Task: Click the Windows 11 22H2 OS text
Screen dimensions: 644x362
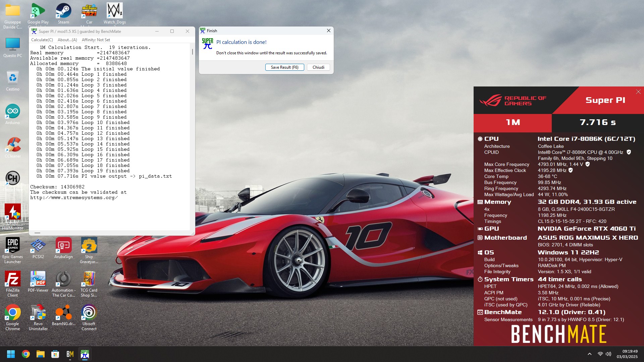Action: pyautogui.click(x=568, y=252)
